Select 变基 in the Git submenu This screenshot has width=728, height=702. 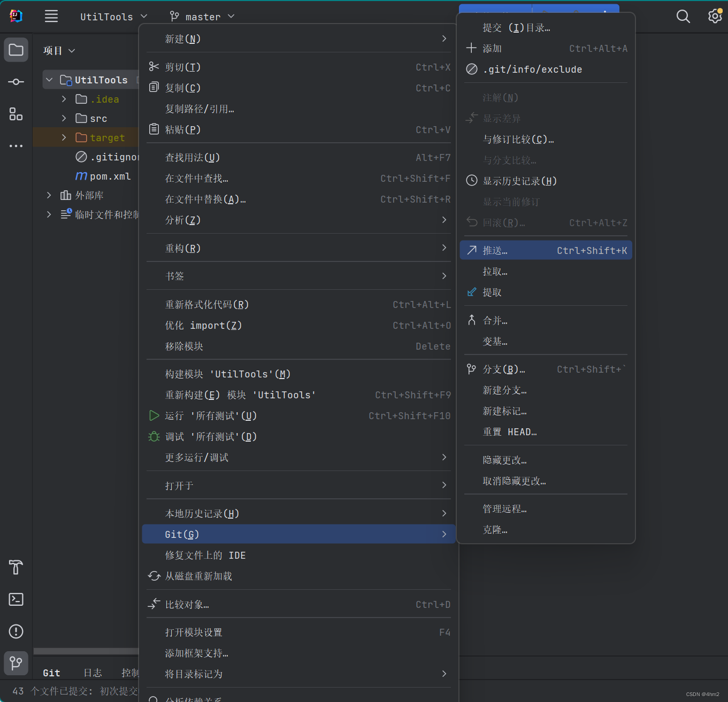(x=546, y=341)
